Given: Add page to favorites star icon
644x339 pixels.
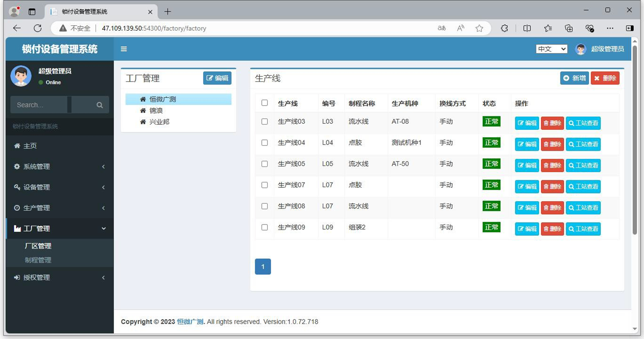Looking at the screenshot, I should (x=479, y=28).
